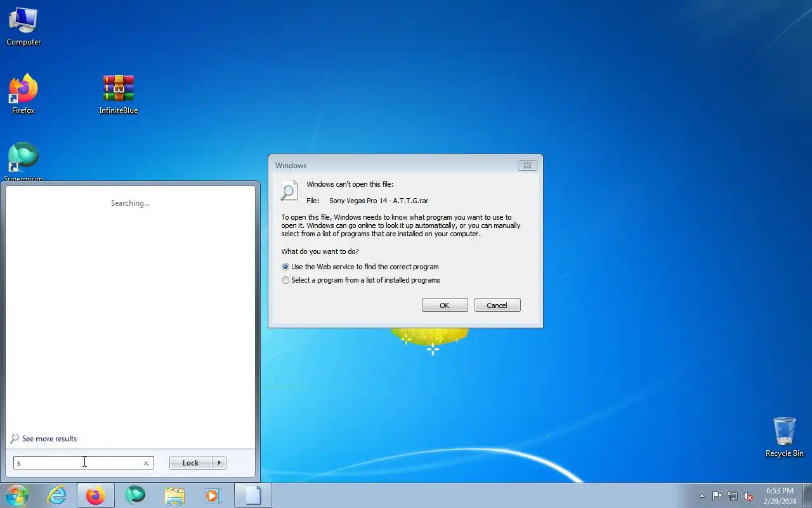Expand the Lock options arrow
This screenshot has width=812, height=508.
pos(219,463)
